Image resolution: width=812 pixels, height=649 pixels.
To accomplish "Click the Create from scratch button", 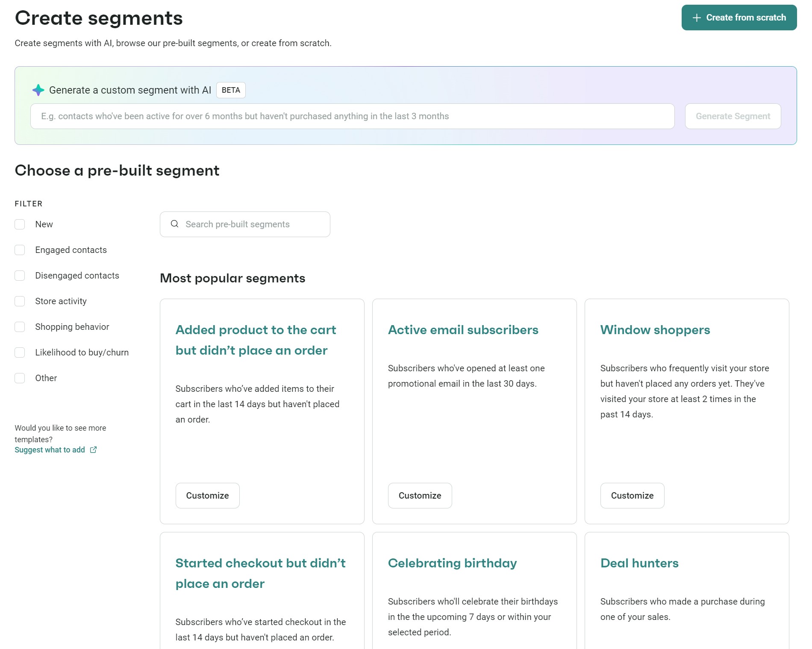I will [739, 18].
